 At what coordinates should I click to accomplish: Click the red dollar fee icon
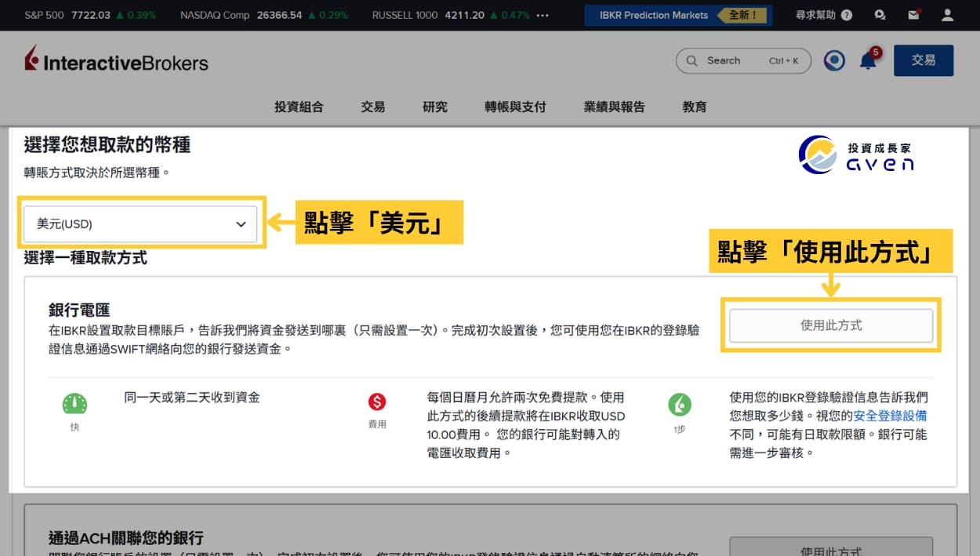point(377,402)
